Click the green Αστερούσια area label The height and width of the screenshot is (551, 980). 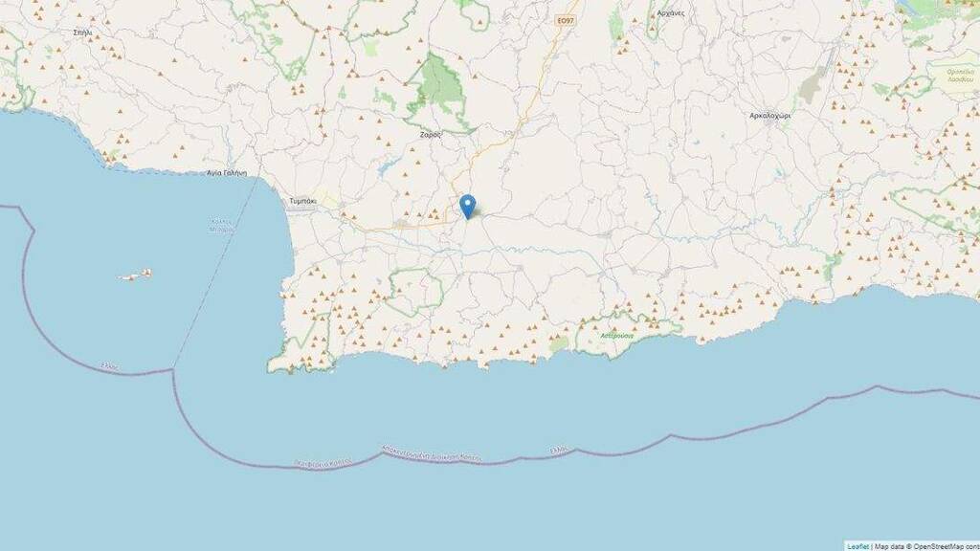pyautogui.click(x=617, y=336)
